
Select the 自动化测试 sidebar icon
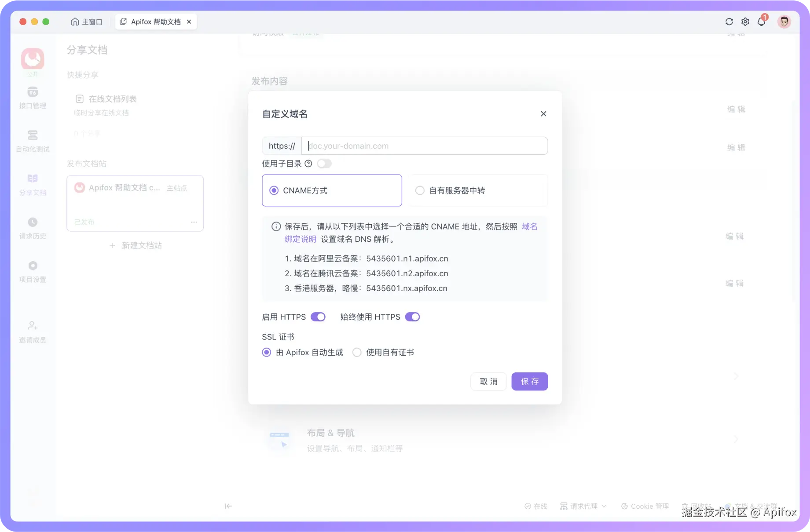(32, 141)
